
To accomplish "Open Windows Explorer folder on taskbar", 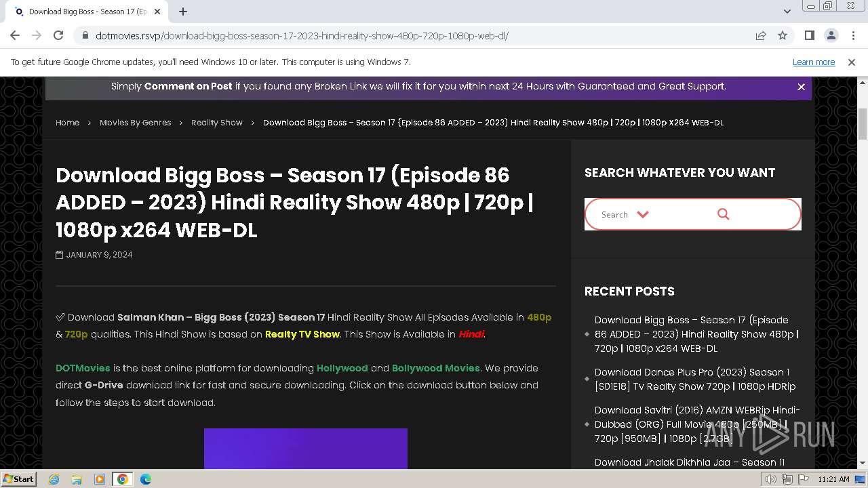I will [77, 479].
